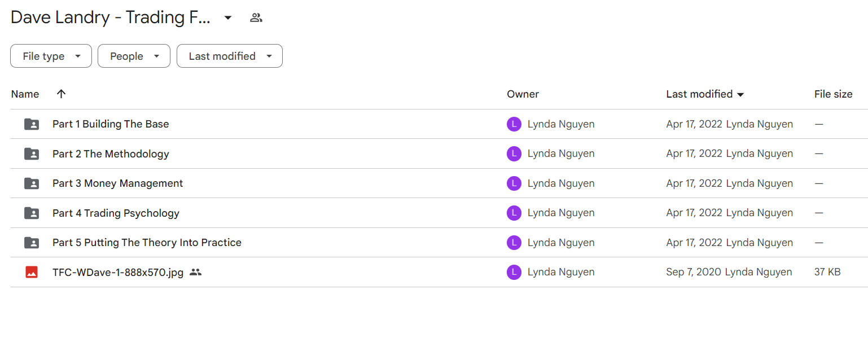Click the Owner column header

[x=523, y=94]
